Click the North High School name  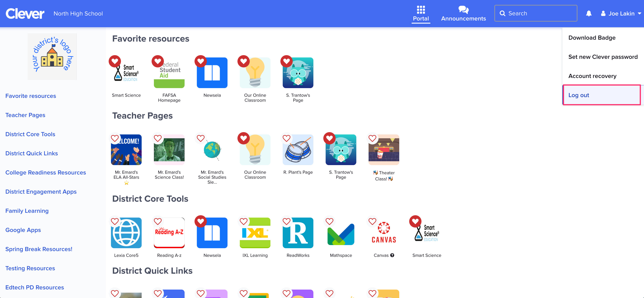(x=78, y=13)
